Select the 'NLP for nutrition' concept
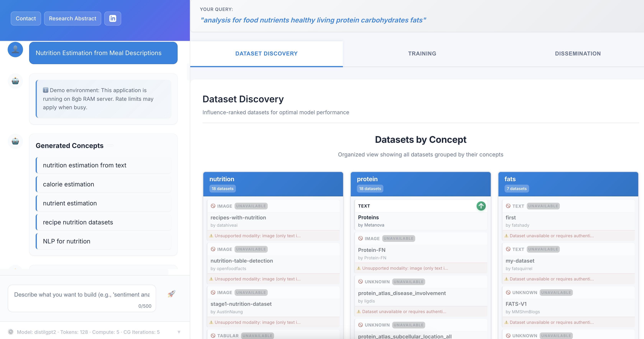Viewport: 644px width, 339px height. click(x=104, y=241)
